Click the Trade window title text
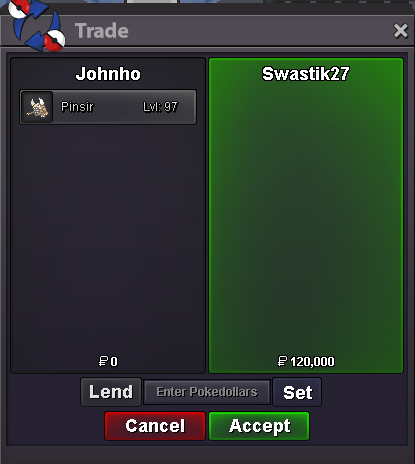415x464 pixels. 102,31
